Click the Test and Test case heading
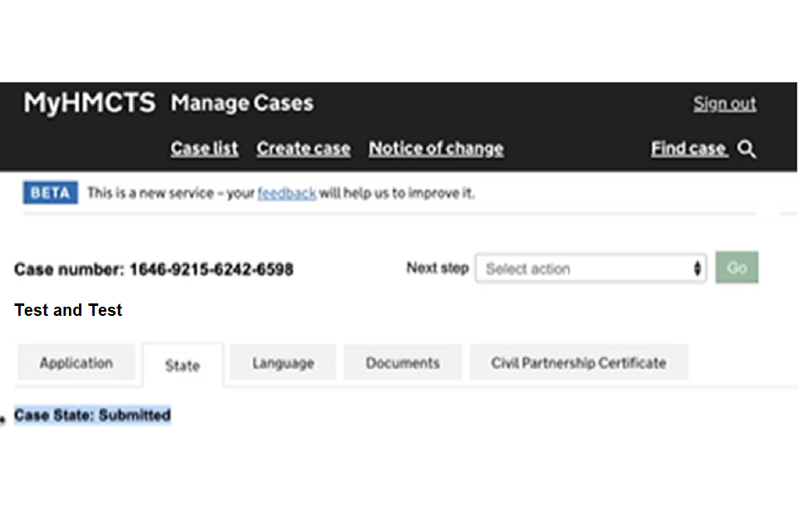The width and height of the screenshot is (798, 532). [68, 310]
